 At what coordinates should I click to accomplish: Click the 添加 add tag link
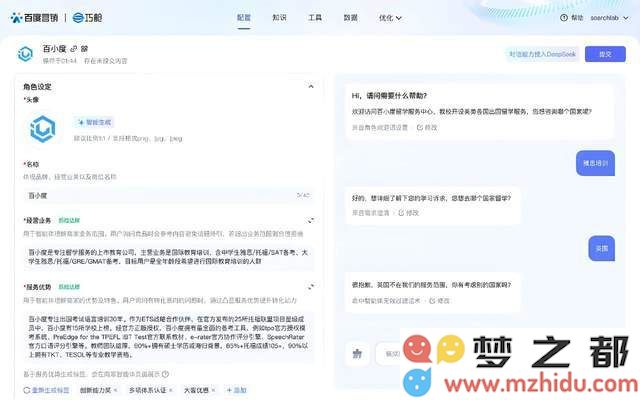[x=236, y=390]
